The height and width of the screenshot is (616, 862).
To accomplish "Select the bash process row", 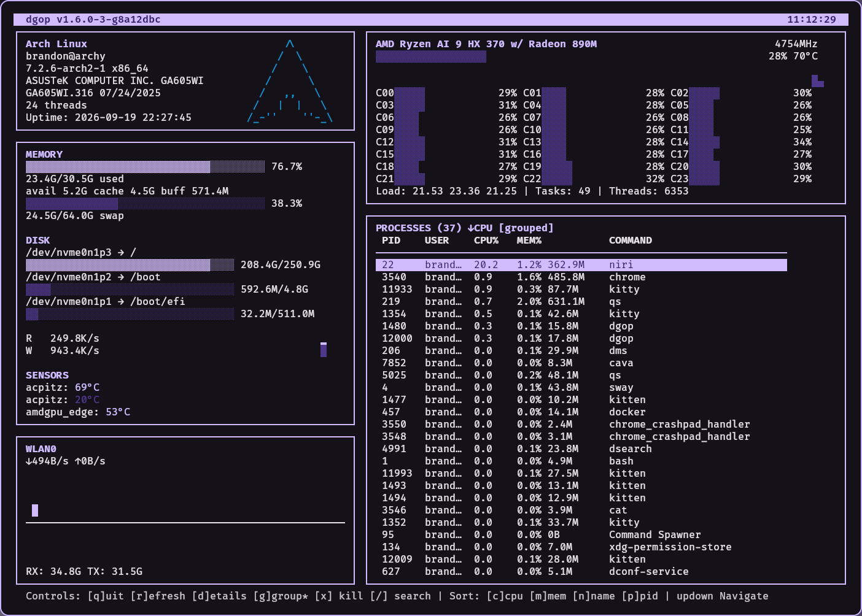I will [581, 461].
